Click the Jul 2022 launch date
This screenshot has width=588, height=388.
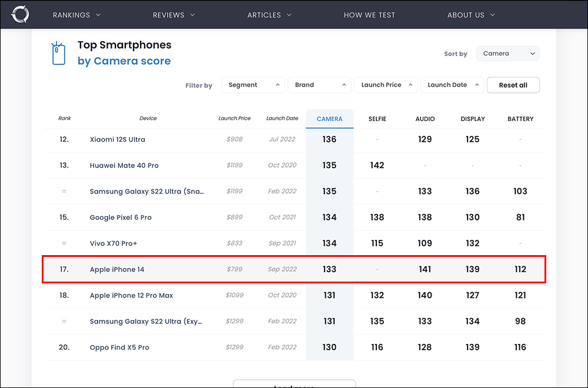(282, 139)
